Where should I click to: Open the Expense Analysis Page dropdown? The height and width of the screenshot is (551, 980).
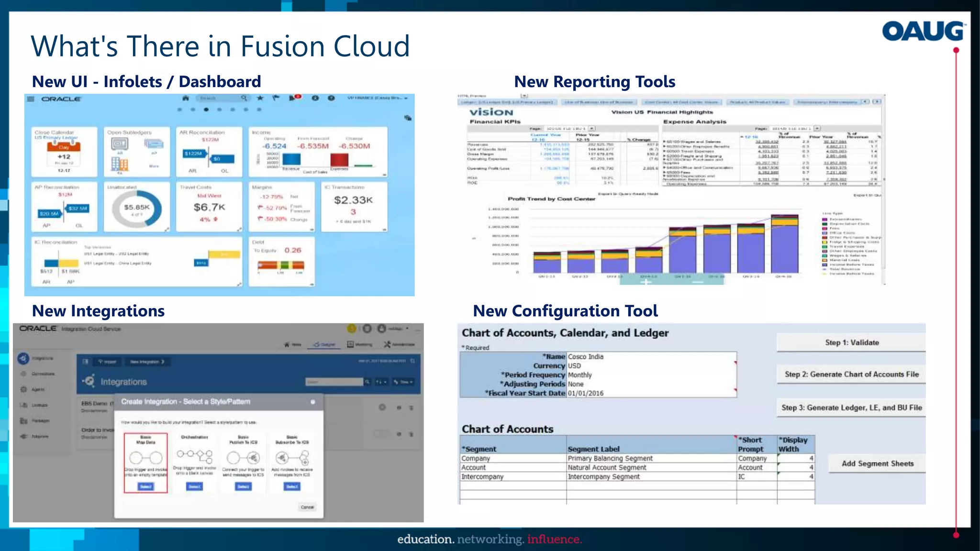click(817, 129)
